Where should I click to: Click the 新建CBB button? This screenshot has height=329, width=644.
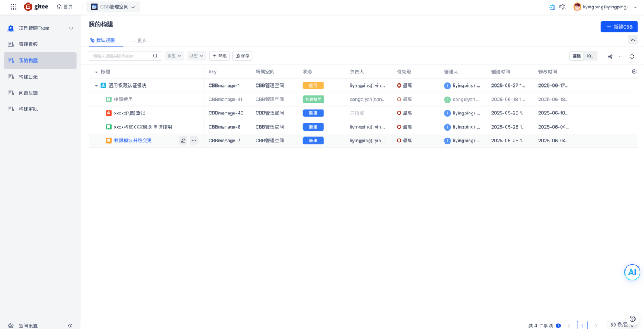(619, 27)
